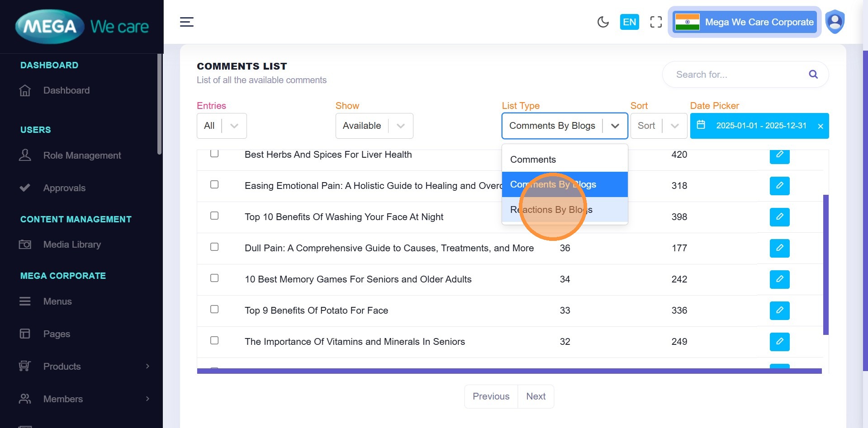This screenshot has width=868, height=428.
Task: Go to the Next page
Action: (x=536, y=396)
